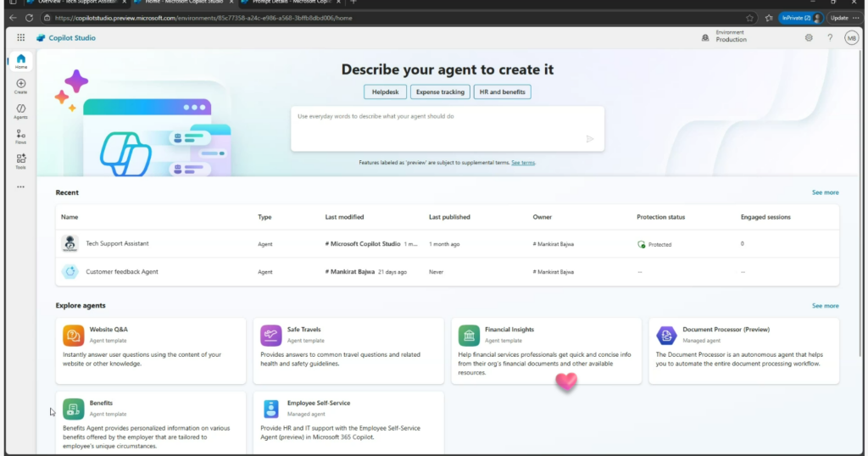Open Agents in the sidebar
868x456 pixels.
(20, 111)
